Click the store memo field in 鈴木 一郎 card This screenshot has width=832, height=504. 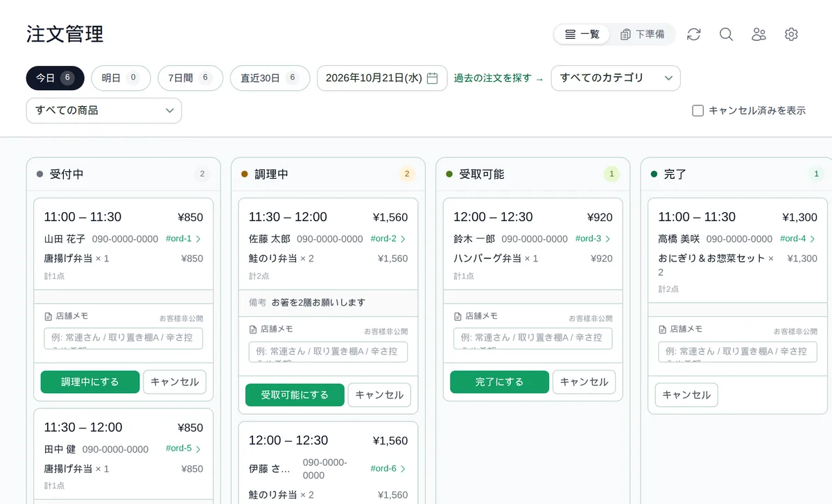(533, 338)
